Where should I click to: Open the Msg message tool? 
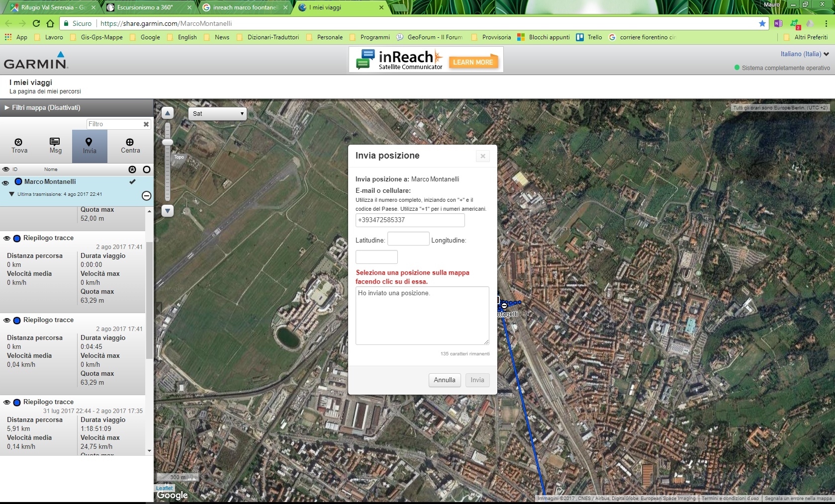pyautogui.click(x=55, y=146)
